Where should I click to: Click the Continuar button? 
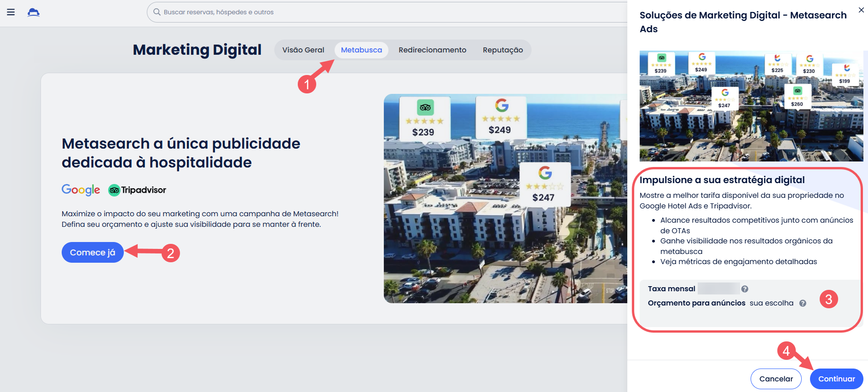tap(836, 379)
